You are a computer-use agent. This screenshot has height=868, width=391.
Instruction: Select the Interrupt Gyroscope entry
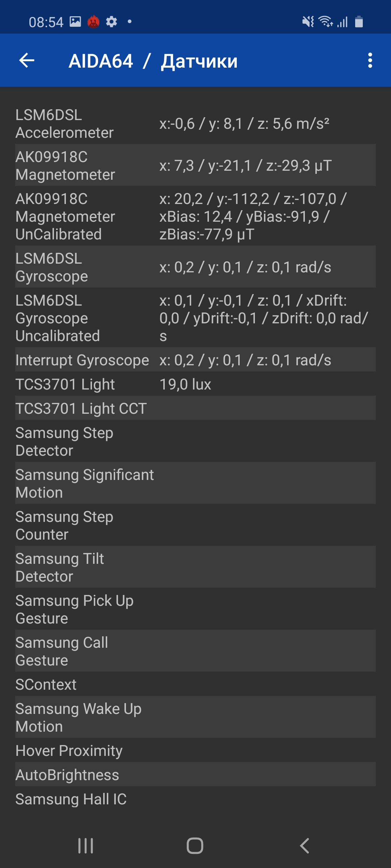click(x=195, y=360)
